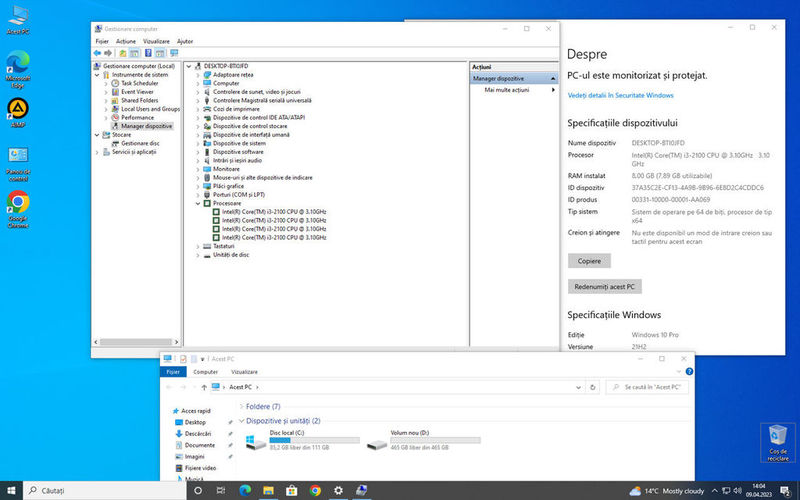The image size is (800, 500).
Task: Expand Foldere (7) group in Acest PC
Action: 241,407
